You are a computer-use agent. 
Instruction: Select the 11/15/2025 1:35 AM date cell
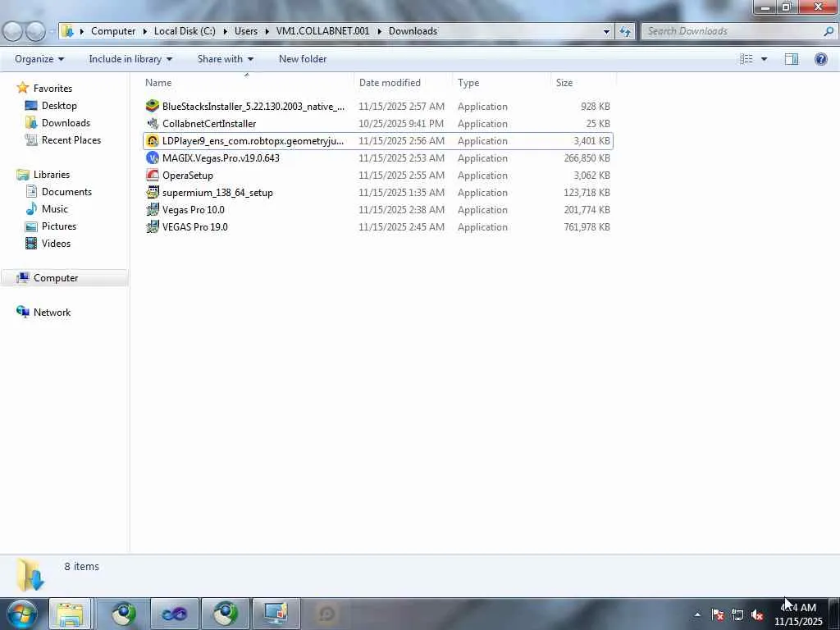(x=401, y=192)
